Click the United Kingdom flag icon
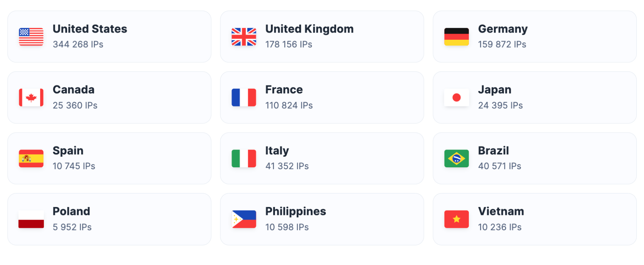The height and width of the screenshot is (265, 644). point(244,37)
